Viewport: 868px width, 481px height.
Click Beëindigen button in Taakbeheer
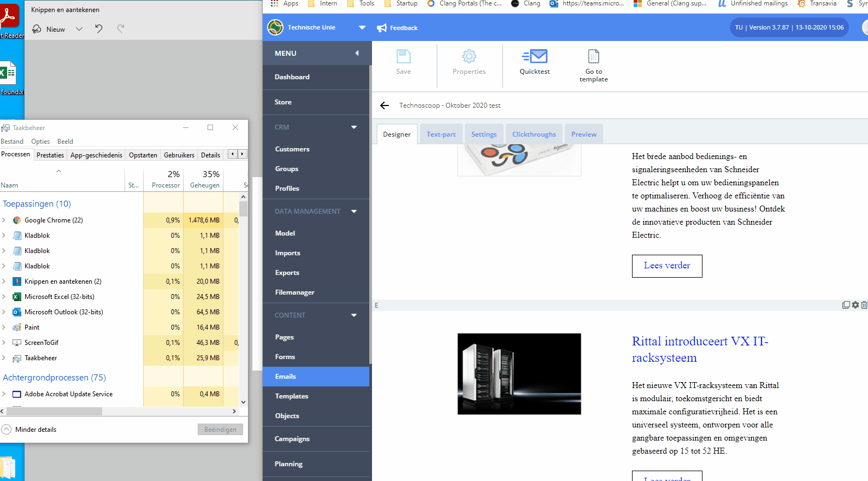[x=220, y=430]
